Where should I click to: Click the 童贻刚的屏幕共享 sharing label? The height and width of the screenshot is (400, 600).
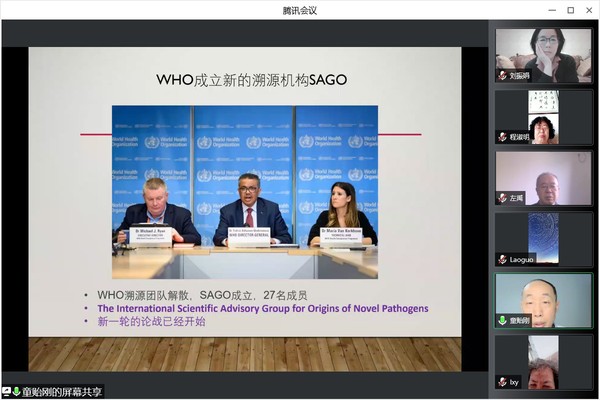pyautogui.click(x=62, y=392)
